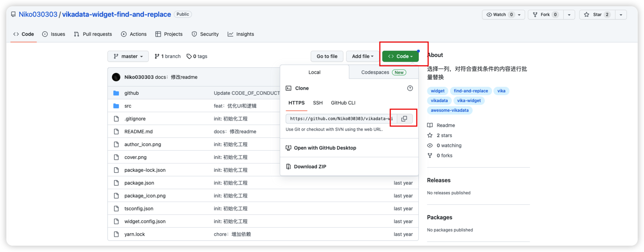The height and width of the screenshot is (252, 644).
Task: Choose the SSH clone option
Action: [x=318, y=103]
